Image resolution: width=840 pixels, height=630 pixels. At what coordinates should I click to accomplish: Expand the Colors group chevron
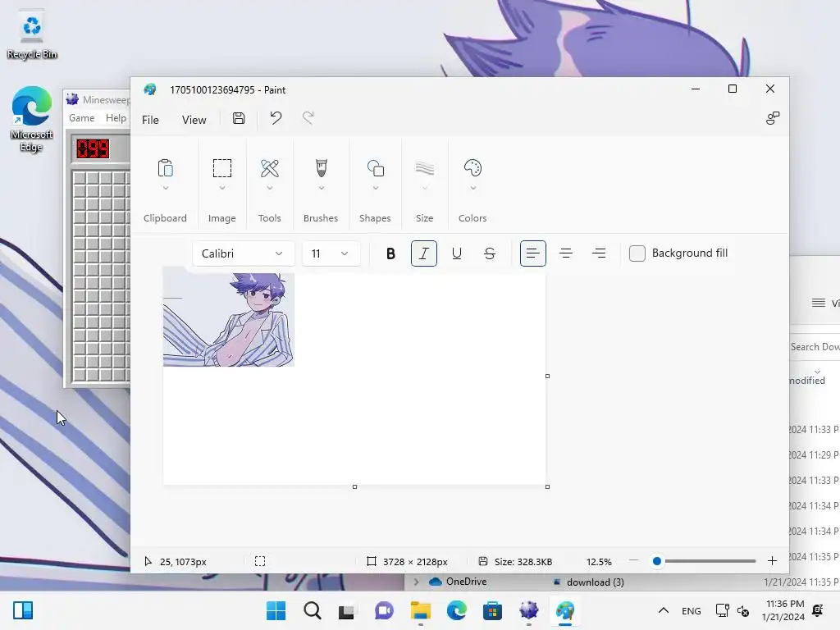473,188
